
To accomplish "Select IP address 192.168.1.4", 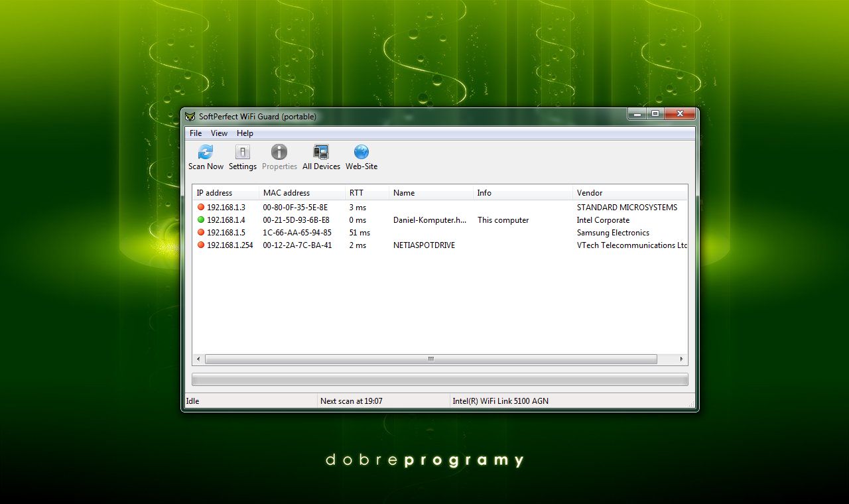I will click(226, 220).
